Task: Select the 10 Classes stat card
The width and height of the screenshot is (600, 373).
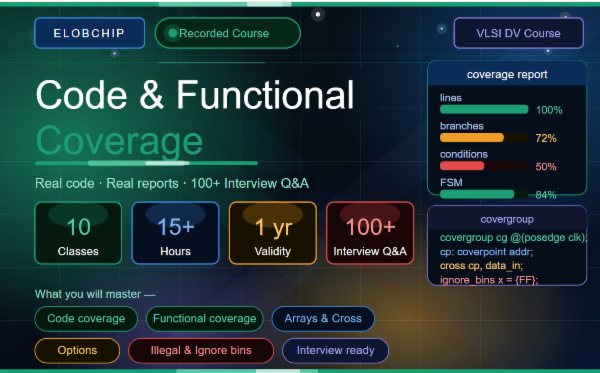Action: pos(78,233)
